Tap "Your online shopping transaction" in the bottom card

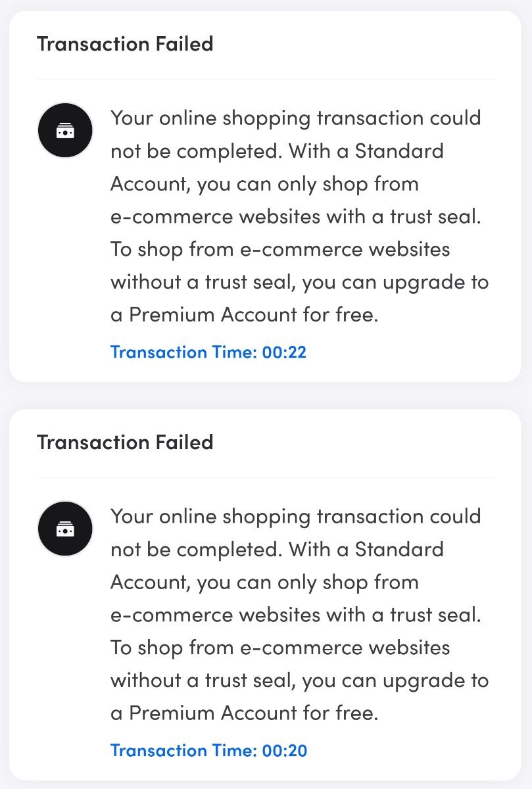(x=267, y=516)
